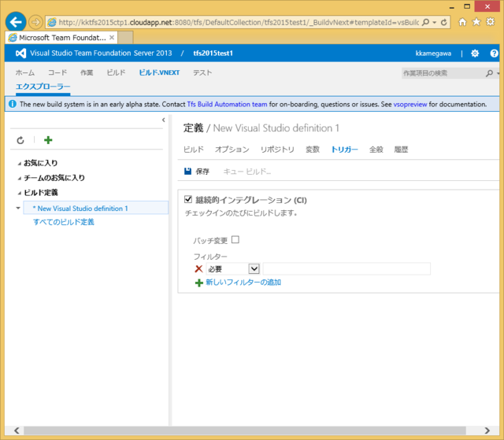Open the テスト hub

point(202,73)
